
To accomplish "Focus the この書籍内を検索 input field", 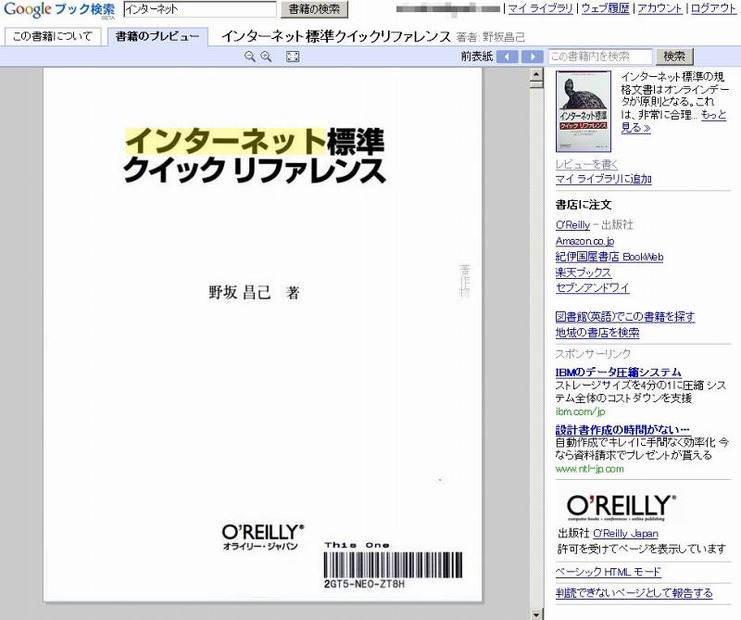I will [600, 57].
